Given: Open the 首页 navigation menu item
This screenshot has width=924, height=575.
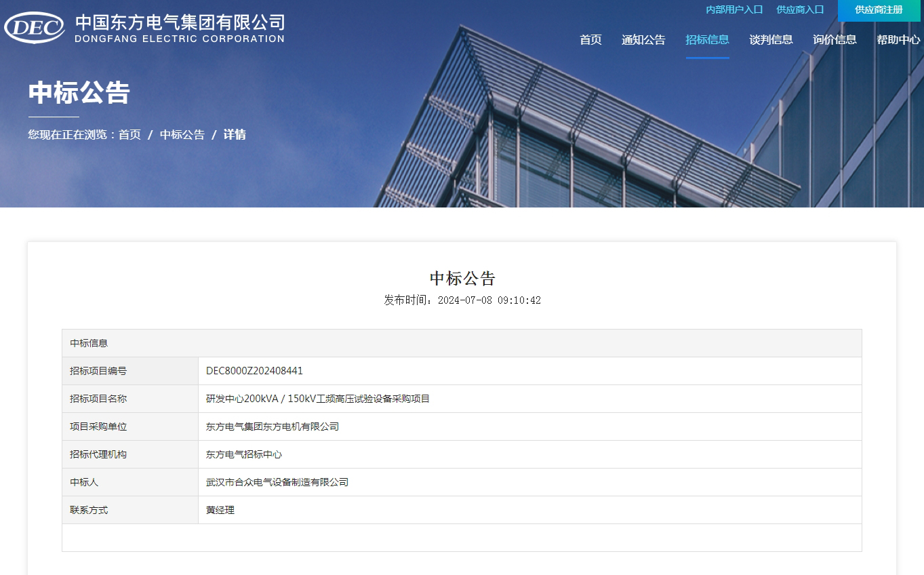Looking at the screenshot, I should point(589,40).
